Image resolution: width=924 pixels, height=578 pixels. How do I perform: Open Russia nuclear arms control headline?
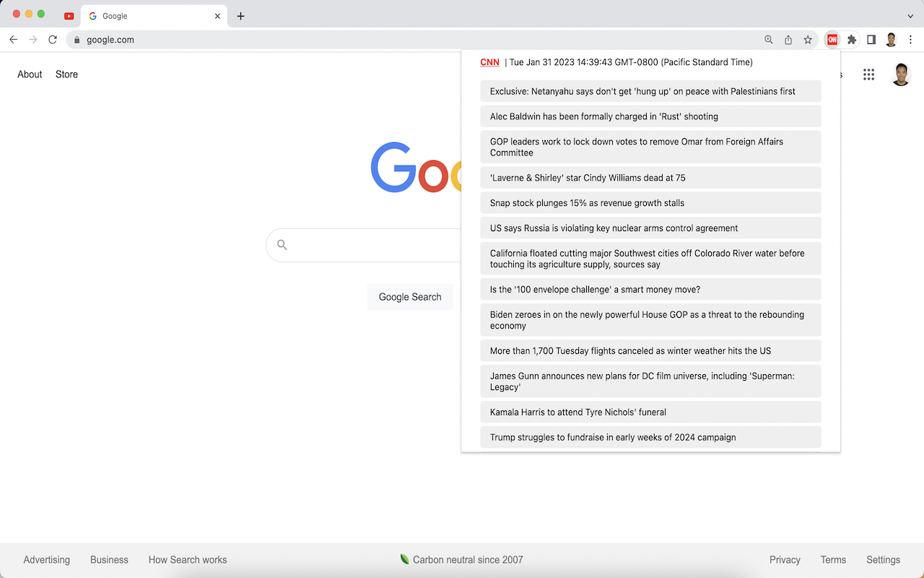click(x=650, y=228)
